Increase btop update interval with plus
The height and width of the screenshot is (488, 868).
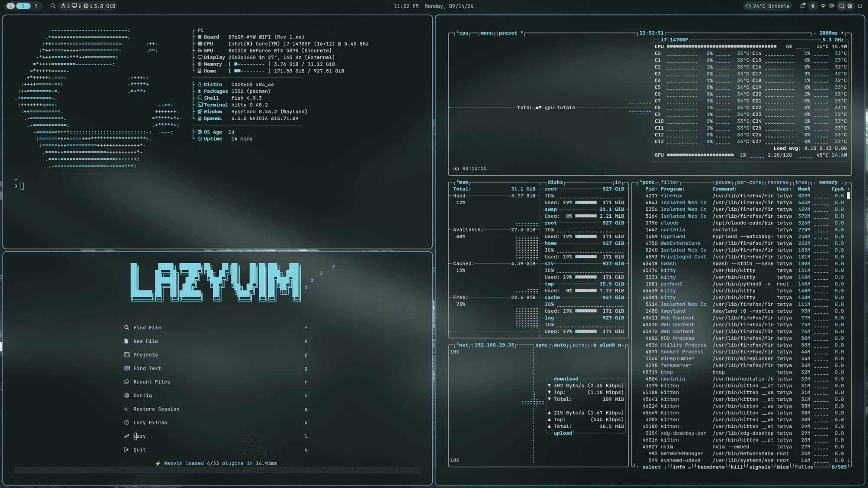(x=842, y=33)
